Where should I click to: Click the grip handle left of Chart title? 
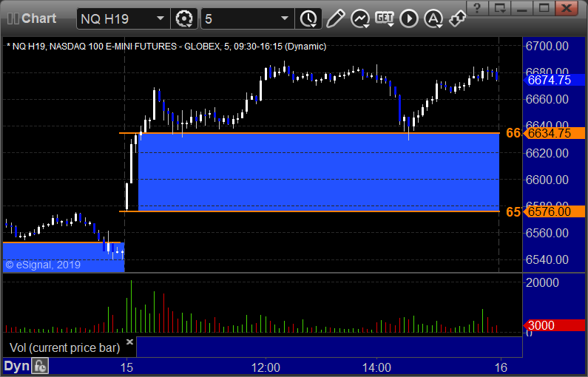tap(13, 18)
